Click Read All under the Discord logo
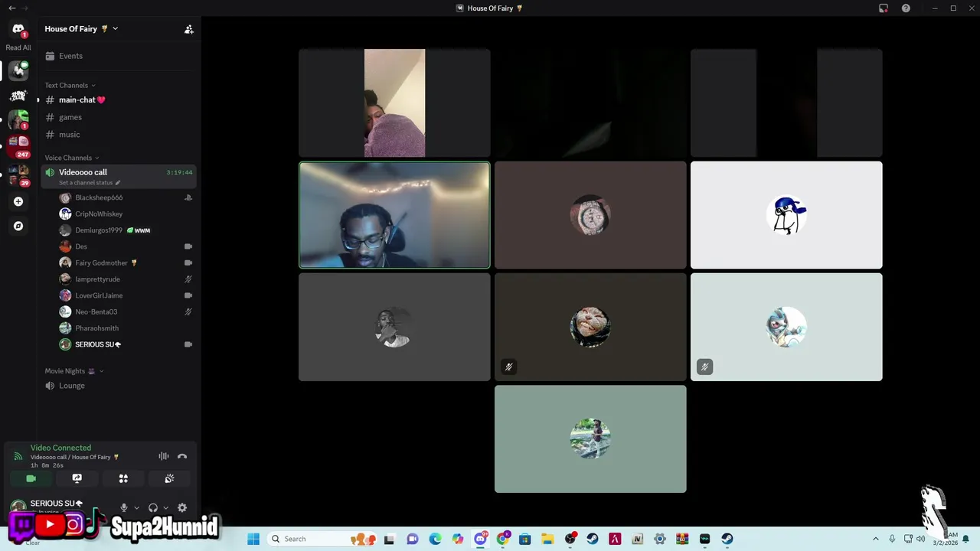The image size is (980, 551). click(x=18, y=47)
